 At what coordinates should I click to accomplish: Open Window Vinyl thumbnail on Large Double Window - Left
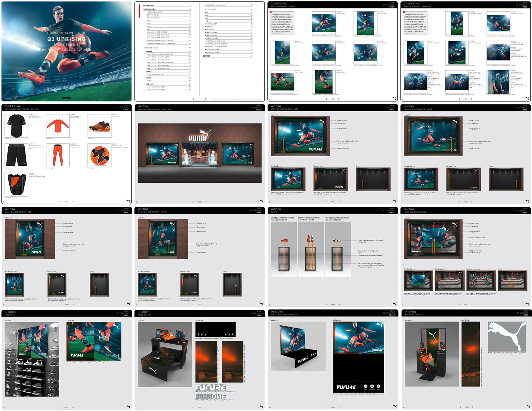tap(331, 179)
